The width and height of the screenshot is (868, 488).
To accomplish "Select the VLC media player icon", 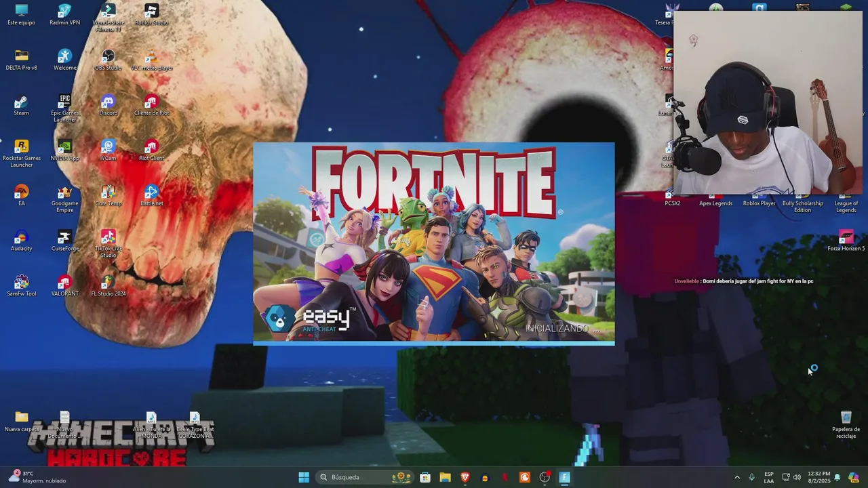I will [x=151, y=60].
